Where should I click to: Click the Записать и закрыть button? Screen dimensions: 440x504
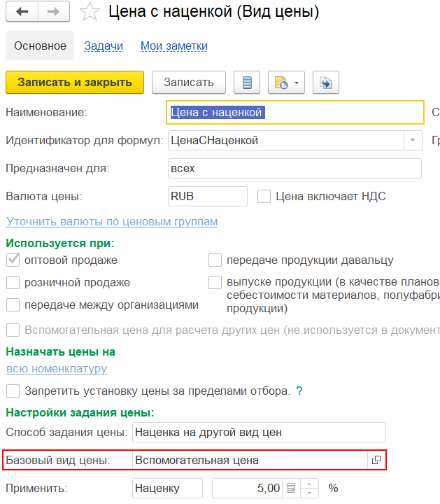coord(75,83)
